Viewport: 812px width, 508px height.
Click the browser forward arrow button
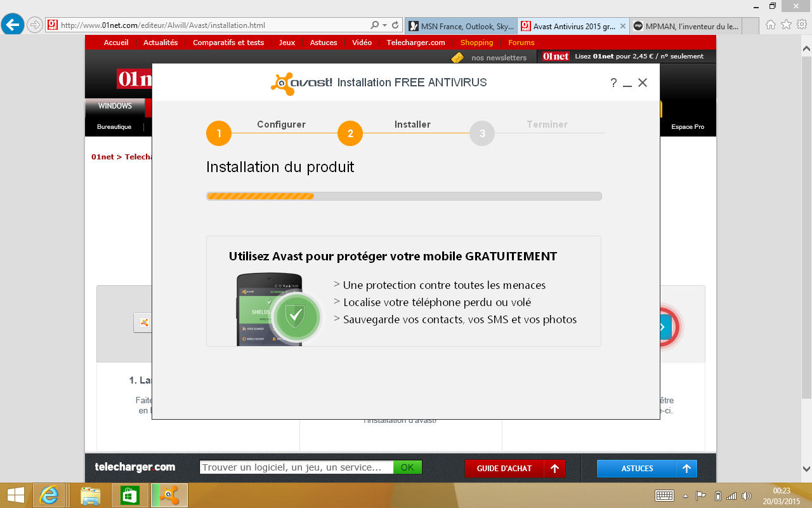click(34, 25)
